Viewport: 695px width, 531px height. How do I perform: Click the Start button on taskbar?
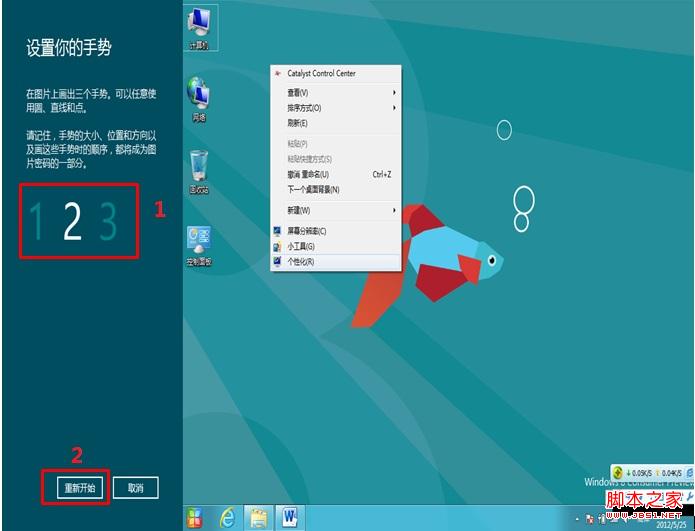point(195,518)
